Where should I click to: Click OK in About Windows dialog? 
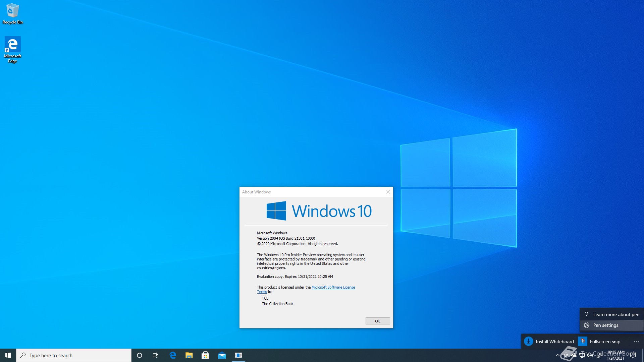click(378, 321)
